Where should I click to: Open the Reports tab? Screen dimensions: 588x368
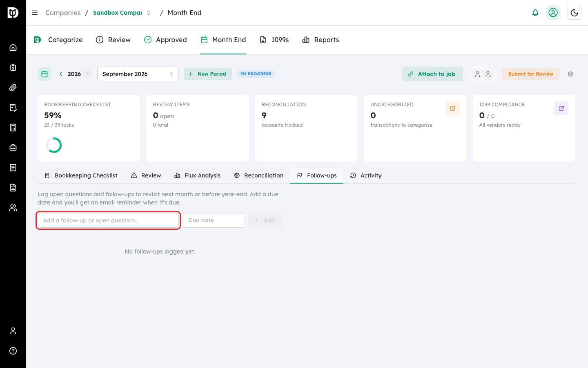tap(321, 40)
